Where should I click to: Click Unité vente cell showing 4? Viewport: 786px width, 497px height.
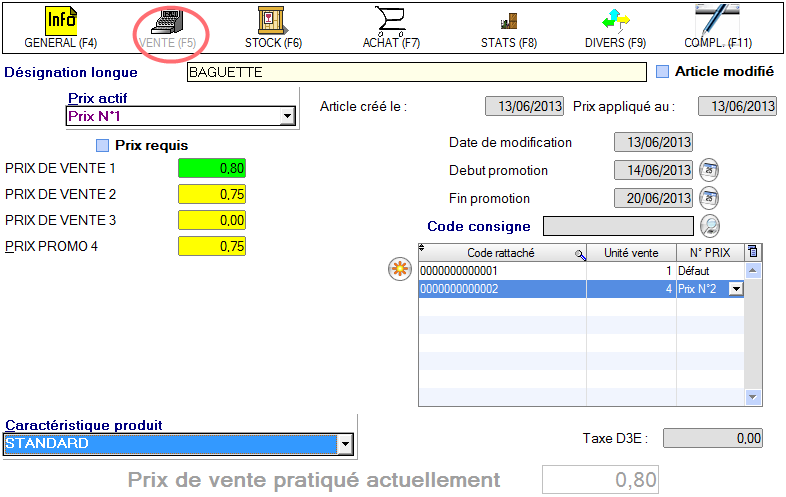pyautogui.click(x=631, y=289)
